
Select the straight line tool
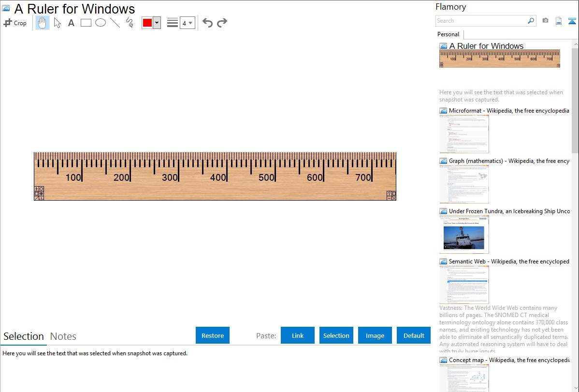115,23
